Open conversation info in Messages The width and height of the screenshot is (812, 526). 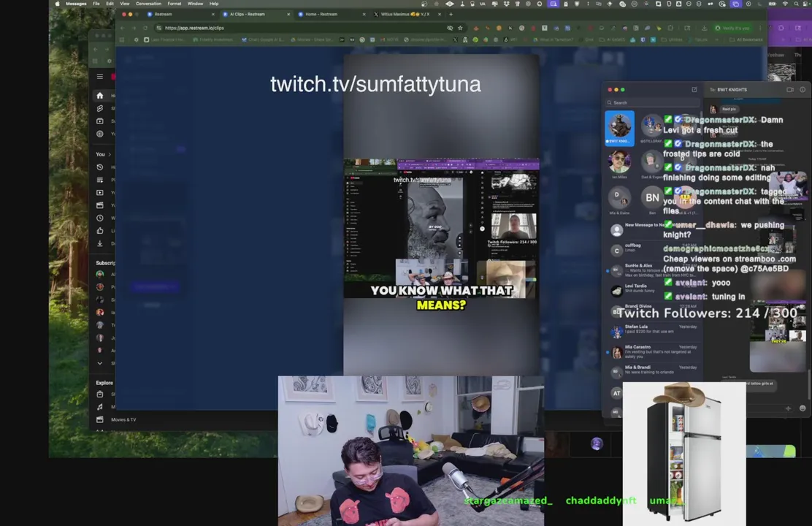coord(803,90)
